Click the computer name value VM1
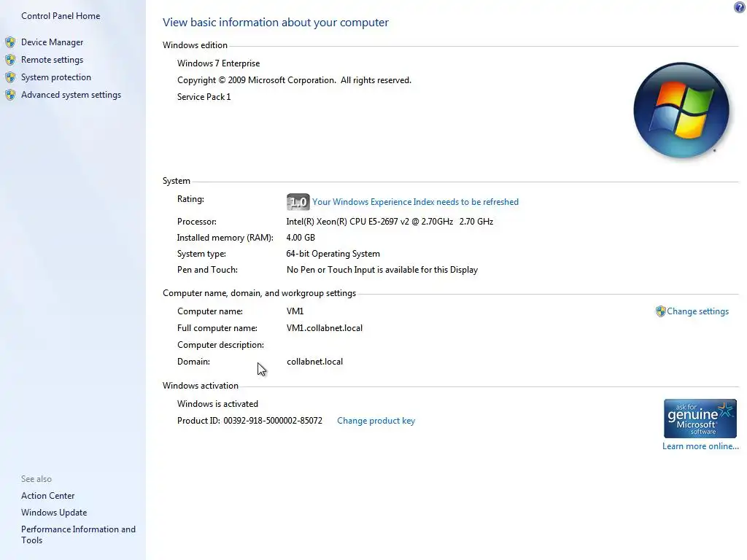 coord(295,311)
